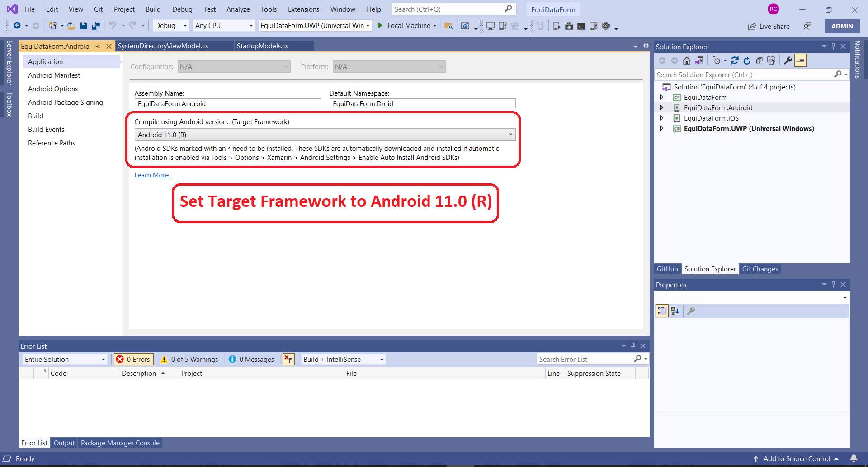Viewport: 868px width, 467px height.
Task: Toggle the 0 Messages filter
Action: [251, 359]
